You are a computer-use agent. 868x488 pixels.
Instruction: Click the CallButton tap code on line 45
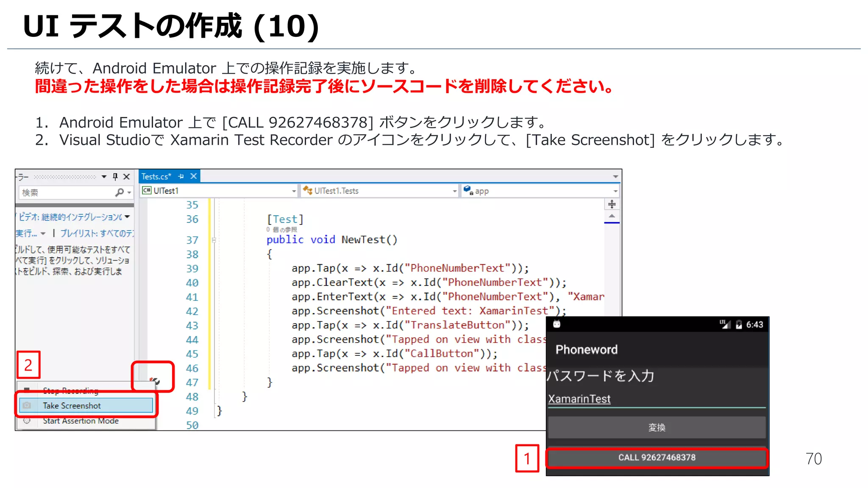point(395,354)
